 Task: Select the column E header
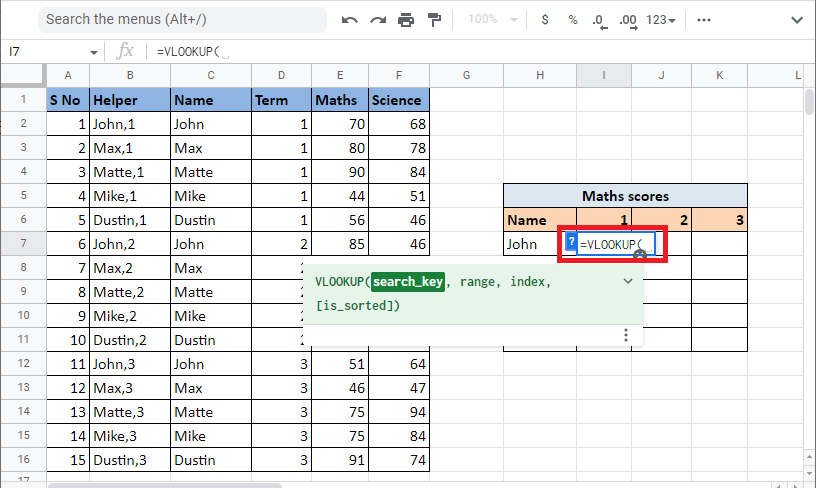(340, 76)
